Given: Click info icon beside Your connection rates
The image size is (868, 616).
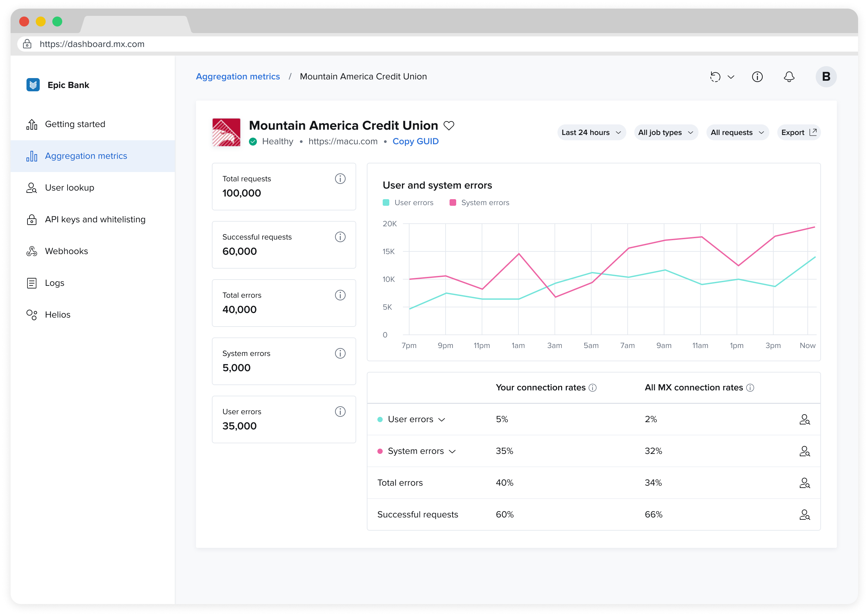Looking at the screenshot, I should [593, 387].
